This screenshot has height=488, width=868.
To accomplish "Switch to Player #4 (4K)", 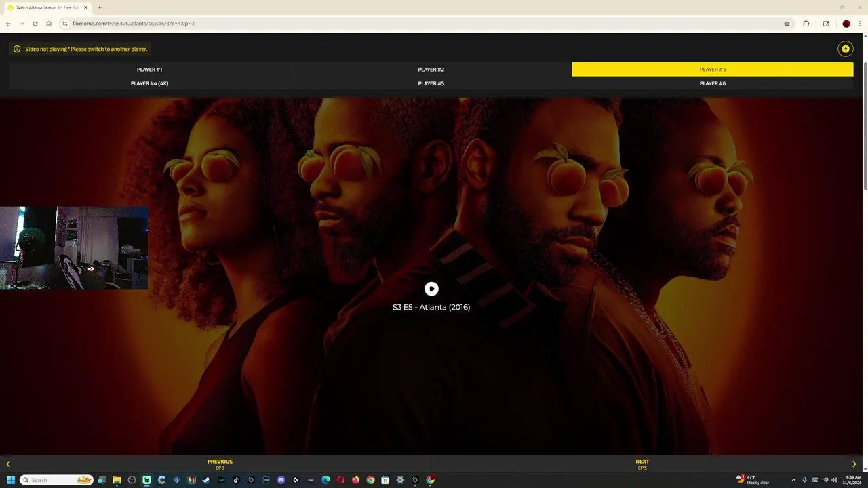I will 149,83.
